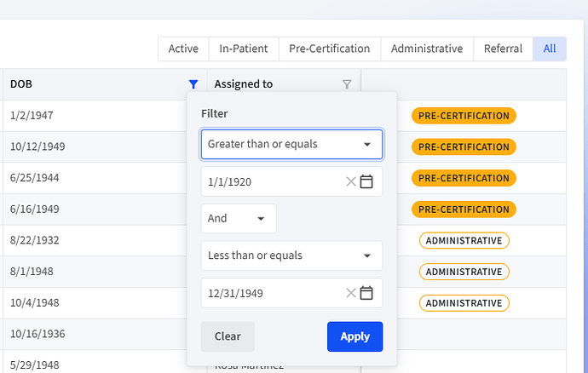The image size is (588, 373).
Task: Open the DOB column filter icon
Action: pos(193,84)
